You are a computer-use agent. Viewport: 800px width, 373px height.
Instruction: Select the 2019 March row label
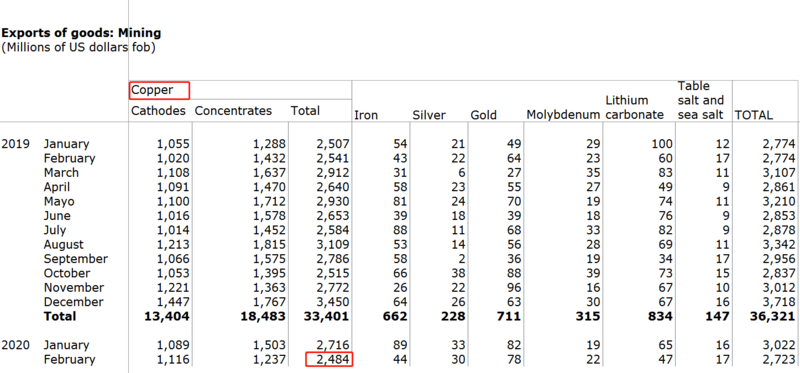[x=61, y=172]
